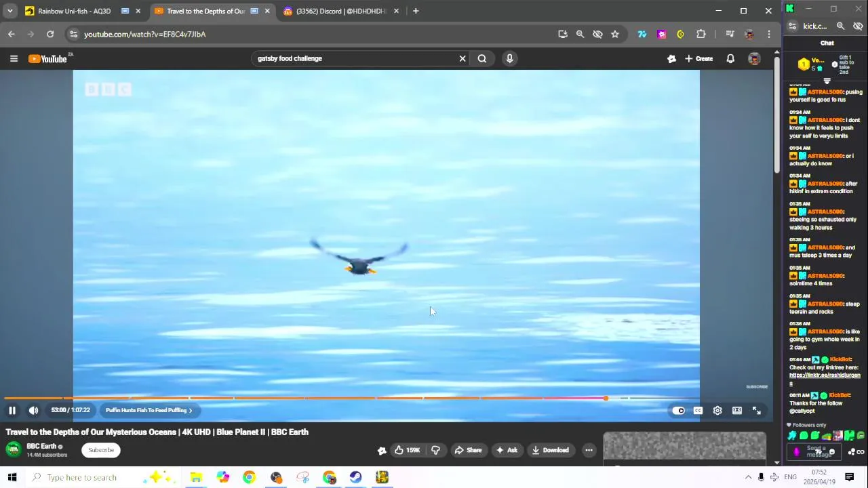
Task: Open the Puffin Hunts Fish chapter list
Action: pos(149,410)
